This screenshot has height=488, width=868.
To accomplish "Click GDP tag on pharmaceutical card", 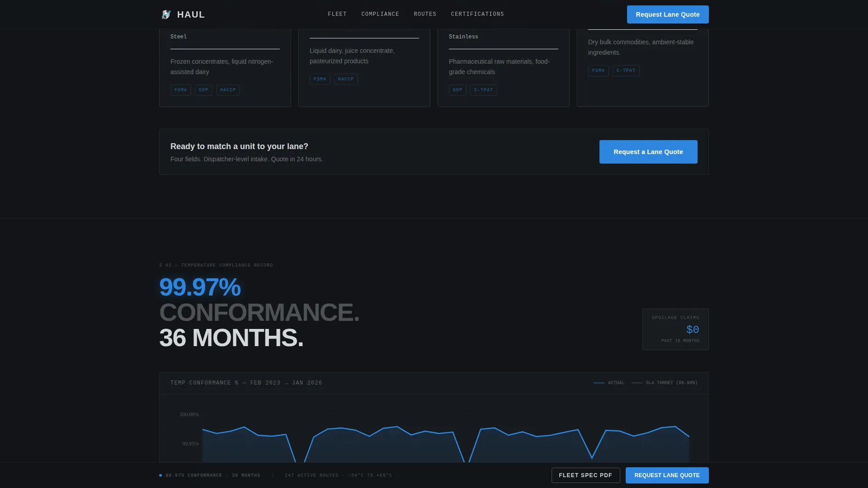I will (458, 90).
